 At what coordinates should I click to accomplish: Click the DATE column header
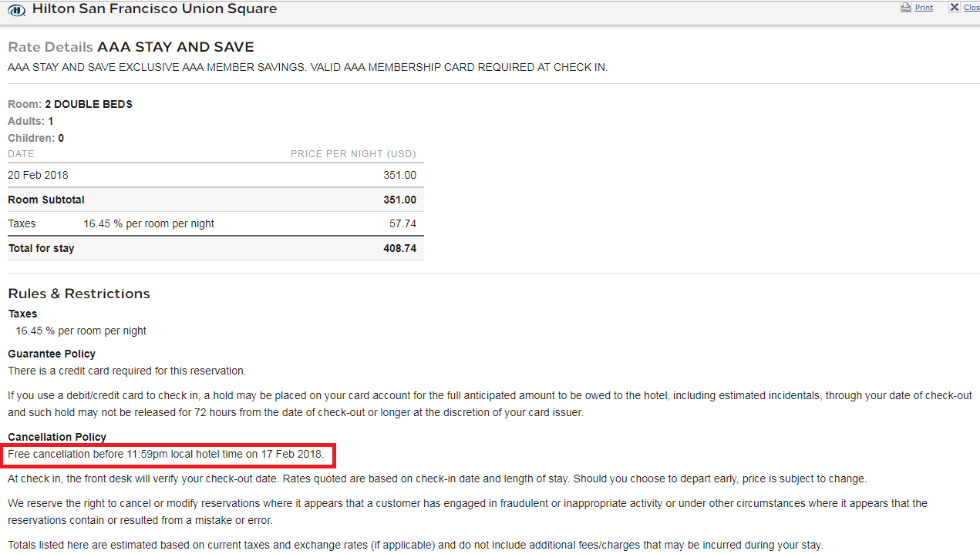pyautogui.click(x=21, y=154)
